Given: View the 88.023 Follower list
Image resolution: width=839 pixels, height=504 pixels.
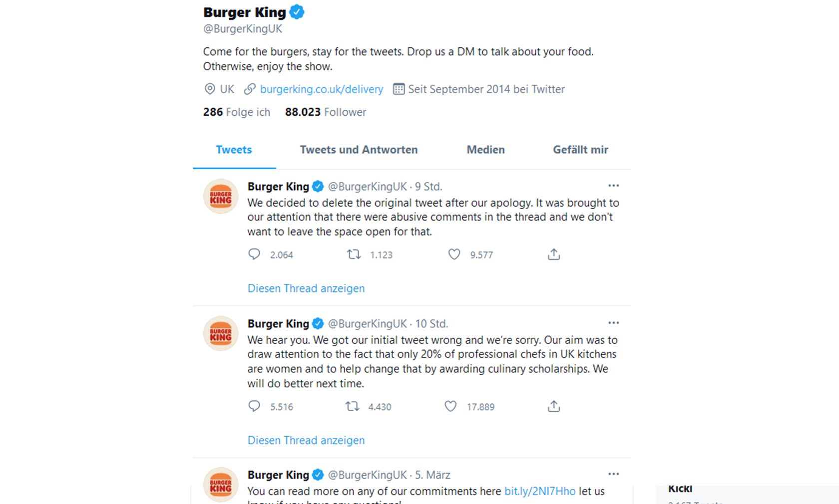Looking at the screenshot, I should click(325, 112).
